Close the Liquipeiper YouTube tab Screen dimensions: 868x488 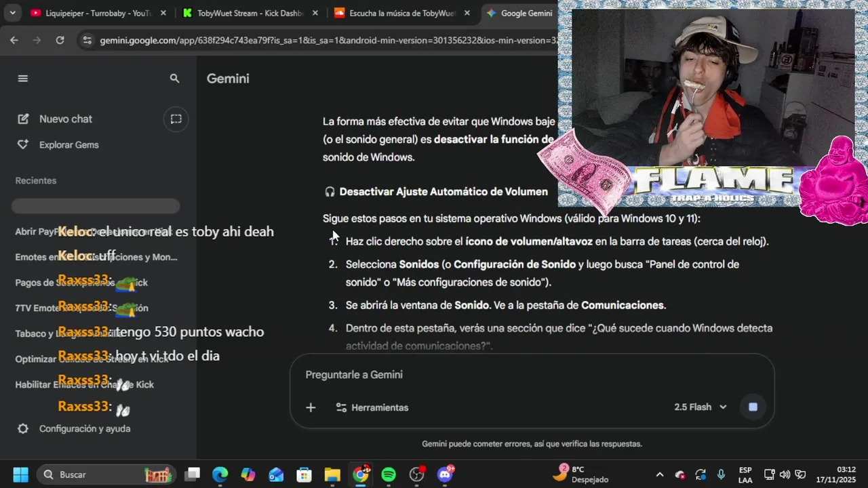(x=163, y=13)
